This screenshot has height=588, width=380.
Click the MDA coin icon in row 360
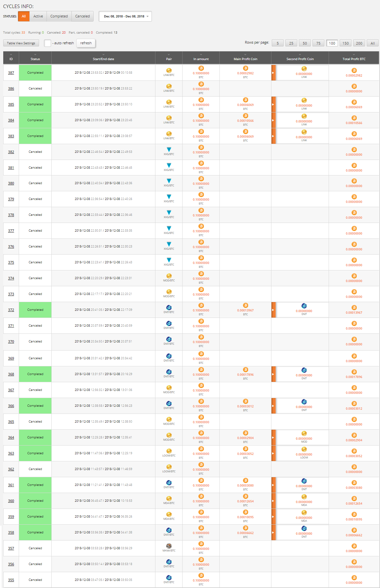click(x=169, y=499)
